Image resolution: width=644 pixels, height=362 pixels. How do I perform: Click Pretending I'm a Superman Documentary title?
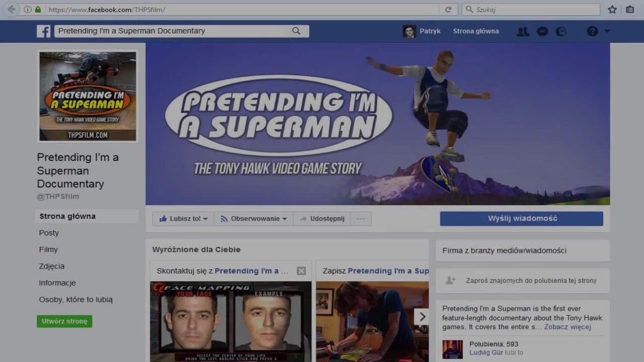(x=78, y=170)
